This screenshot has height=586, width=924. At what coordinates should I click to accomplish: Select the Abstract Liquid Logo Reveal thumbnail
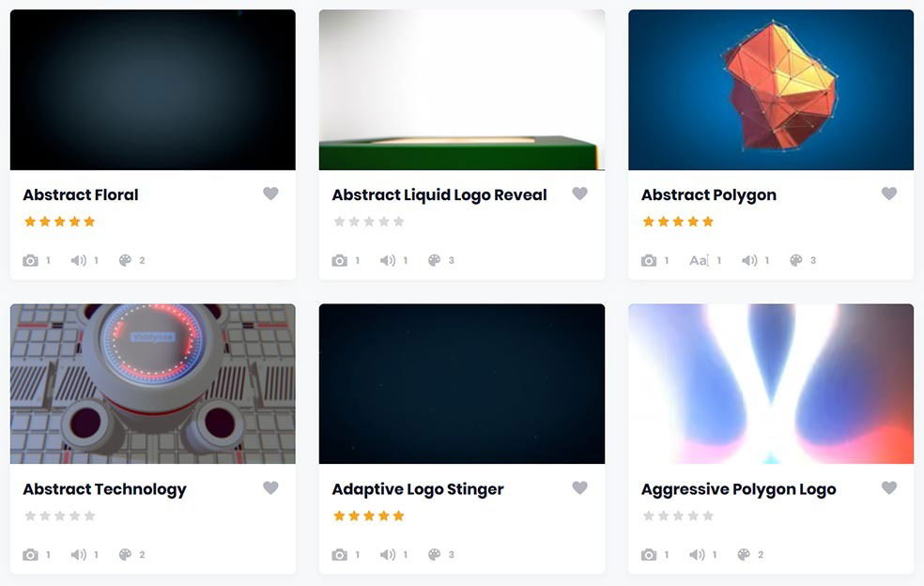[x=462, y=89]
